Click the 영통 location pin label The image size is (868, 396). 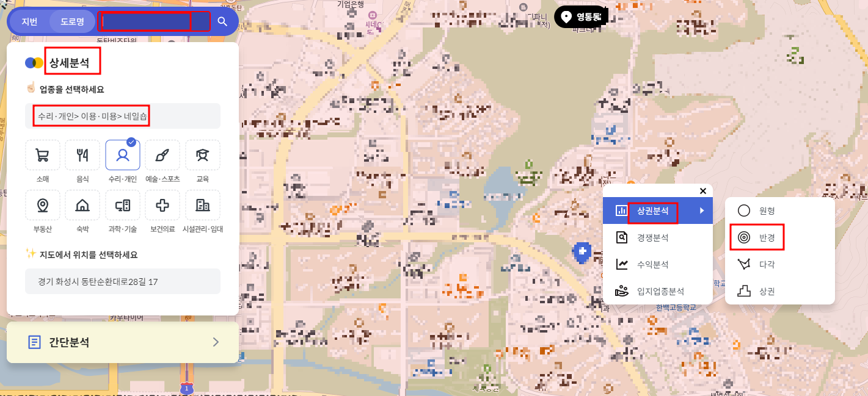581,17
